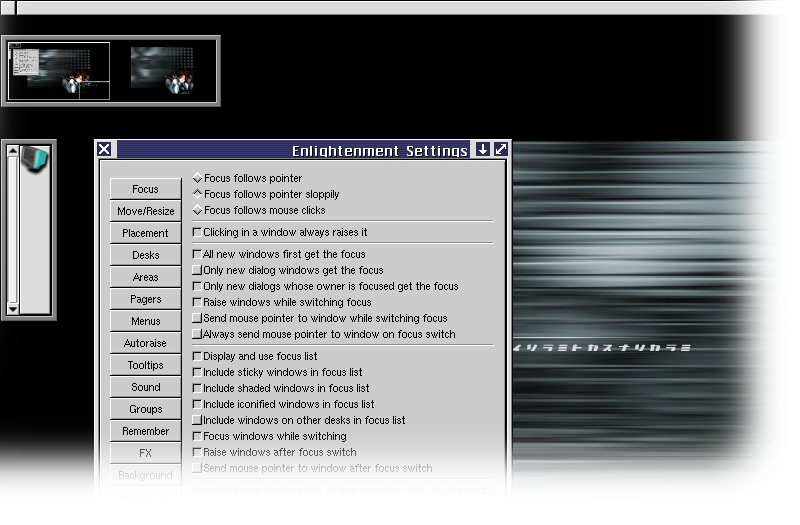Screen dimensions: 800x525
Task: Go to the Groups settings section
Action: point(145,409)
